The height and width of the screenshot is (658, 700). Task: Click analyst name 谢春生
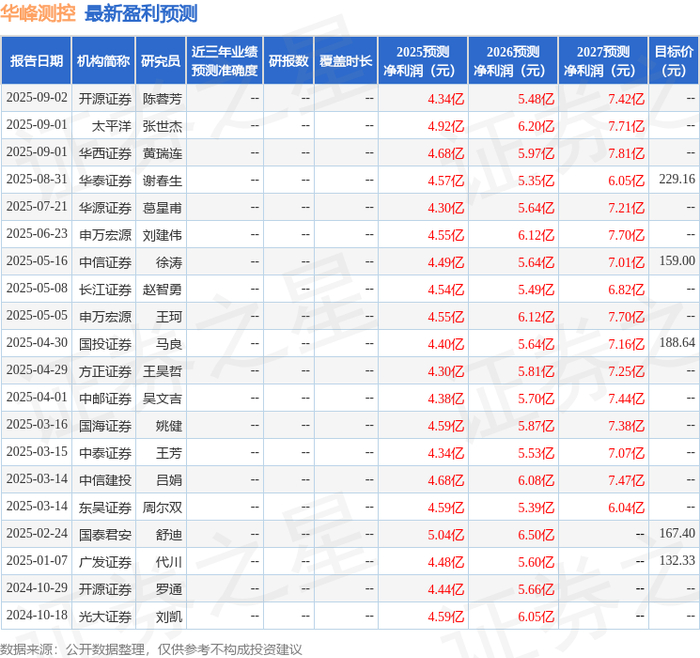(x=162, y=180)
